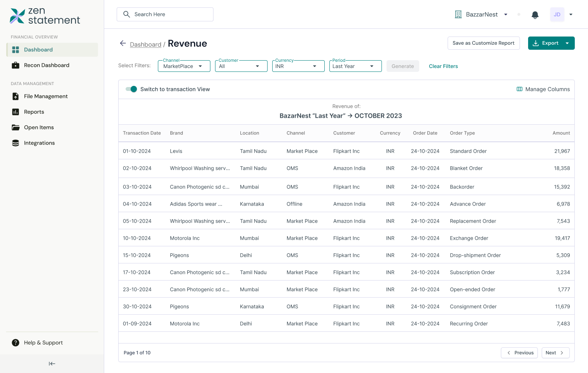Click the Brand column header
Screen dimensions: 588x373
pos(177,133)
